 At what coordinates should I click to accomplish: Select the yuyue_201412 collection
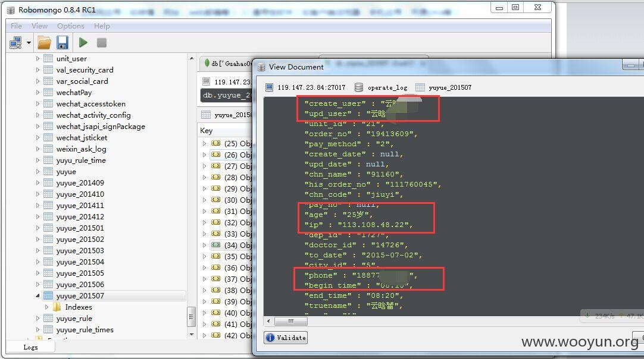80,216
